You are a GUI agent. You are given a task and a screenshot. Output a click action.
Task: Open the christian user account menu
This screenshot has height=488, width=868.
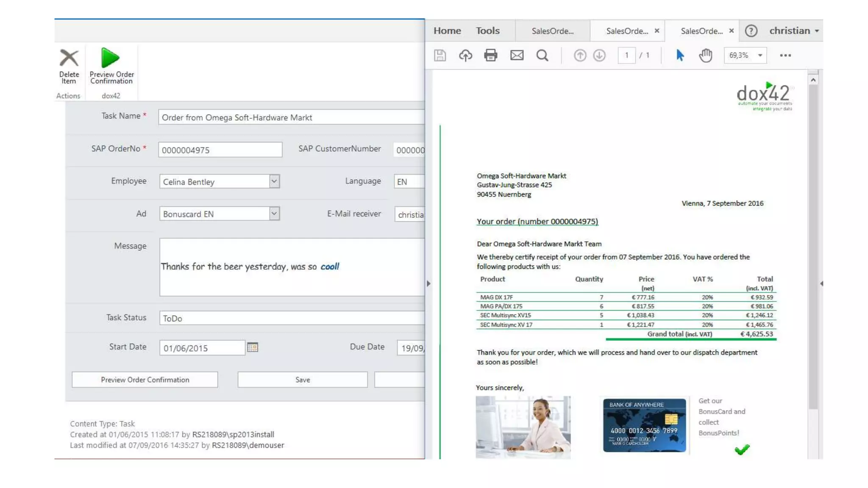(x=794, y=31)
